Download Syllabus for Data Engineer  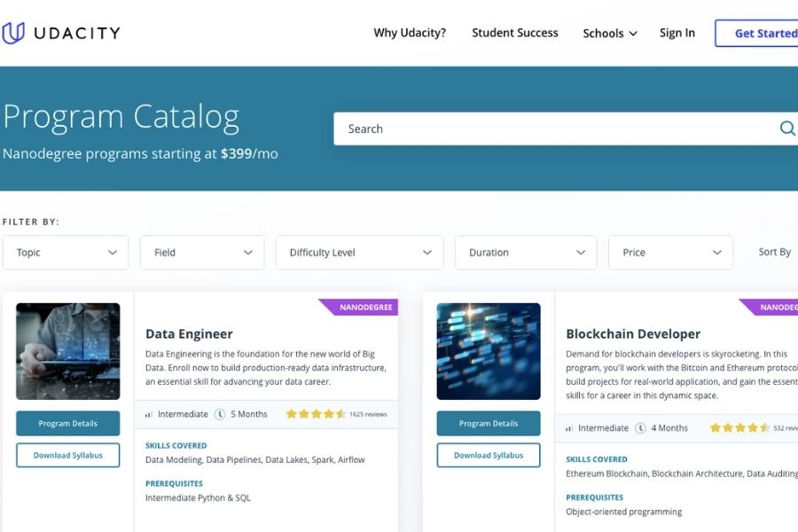point(67,455)
